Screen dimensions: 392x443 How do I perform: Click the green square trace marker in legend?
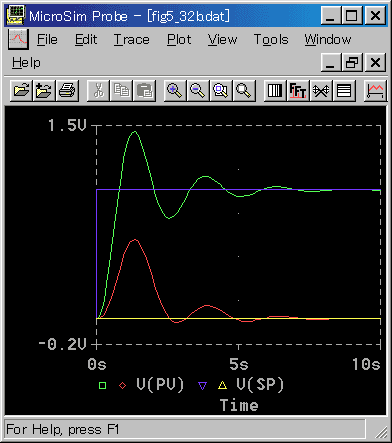pos(102,386)
